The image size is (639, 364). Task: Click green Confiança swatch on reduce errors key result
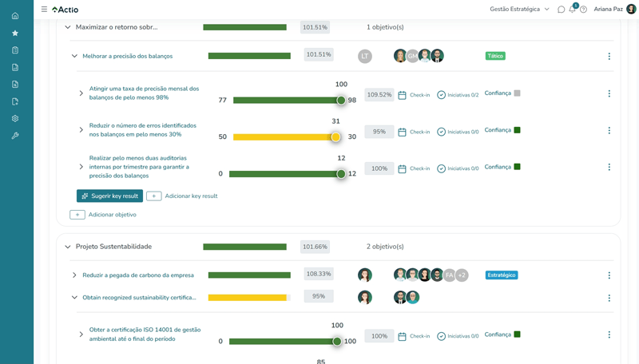point(517,130)
